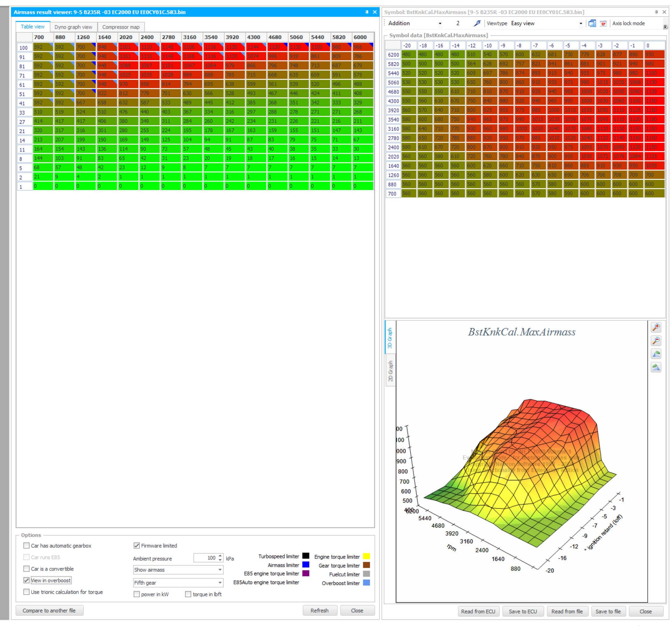Click the black Turbospeed limiter color swatch

pyautogui.click(x=305, y=556)
